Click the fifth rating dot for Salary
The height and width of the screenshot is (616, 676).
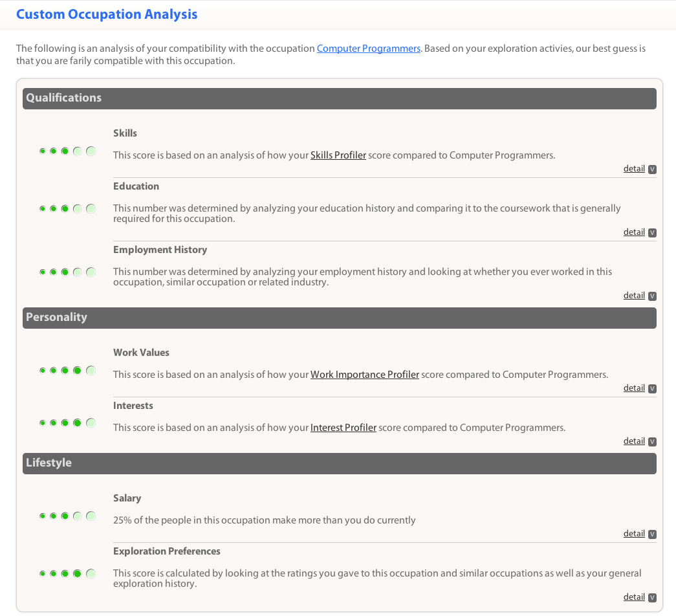(91, 516)
